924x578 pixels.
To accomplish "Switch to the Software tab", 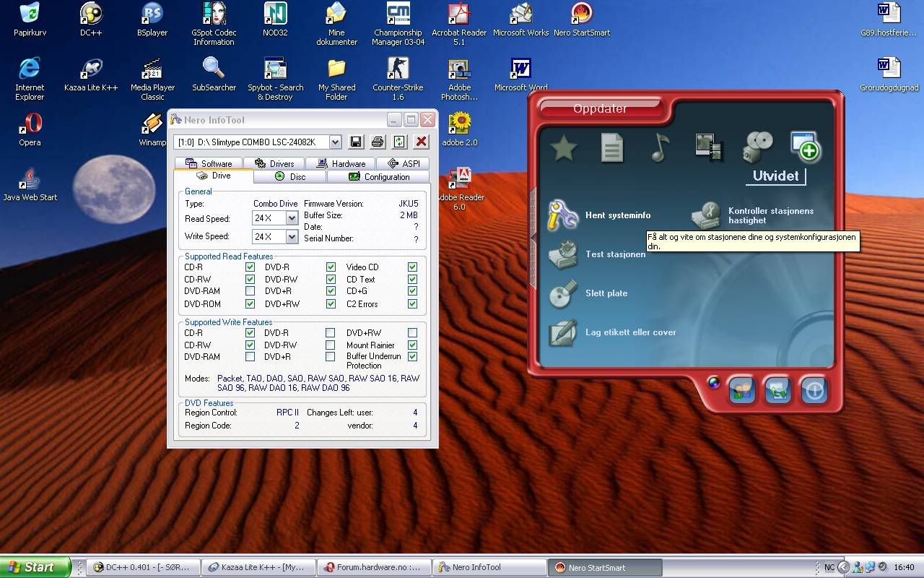I will coord(209,163).
